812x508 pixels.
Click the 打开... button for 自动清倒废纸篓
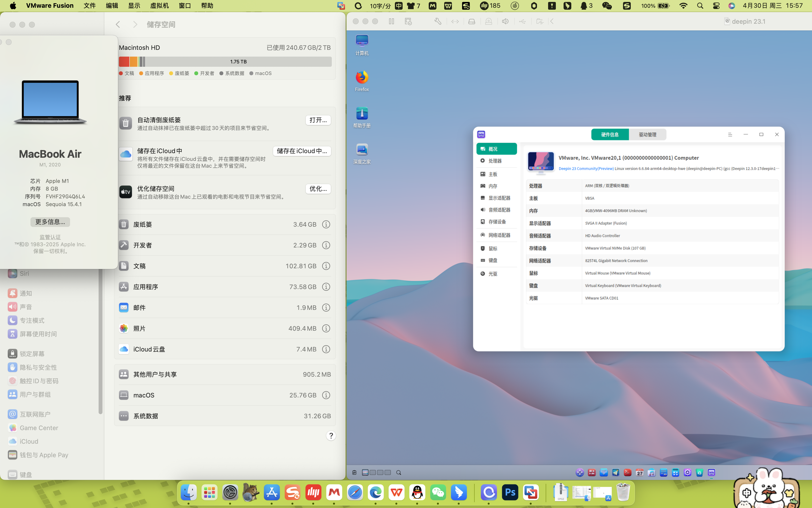(318, 120)
